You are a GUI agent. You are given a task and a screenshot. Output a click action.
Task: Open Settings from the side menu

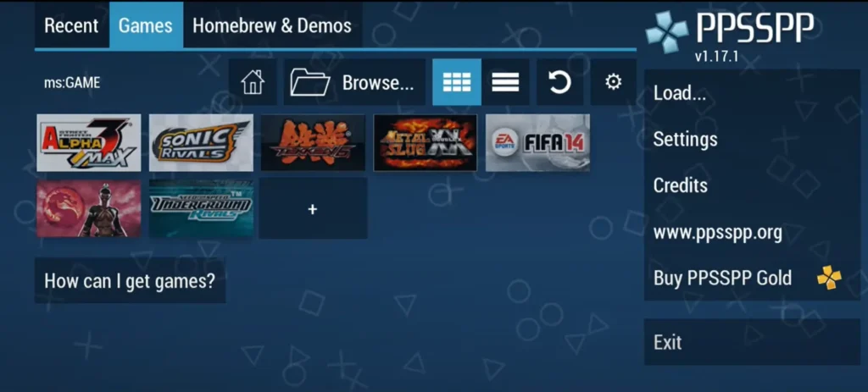point(753,139)
